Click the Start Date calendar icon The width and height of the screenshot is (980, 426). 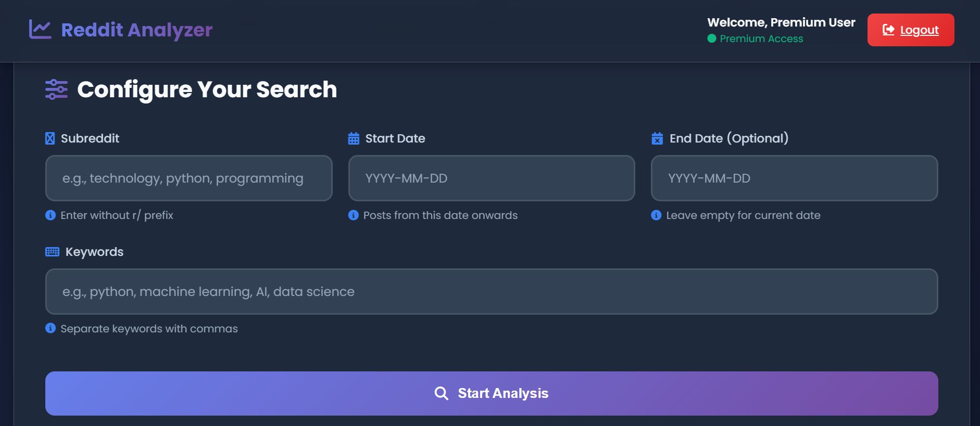pos(354,138)
